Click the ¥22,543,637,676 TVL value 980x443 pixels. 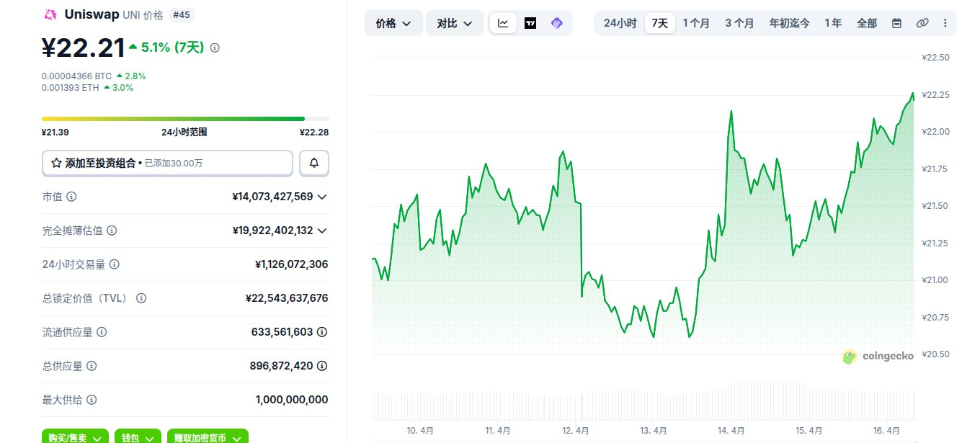tap(287, 298)
